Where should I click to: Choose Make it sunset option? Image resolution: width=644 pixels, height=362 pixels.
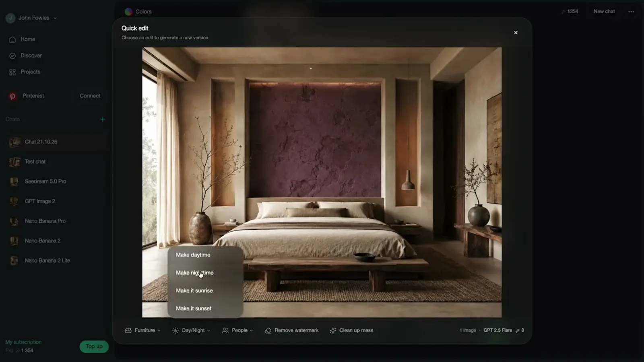(205, 309)
